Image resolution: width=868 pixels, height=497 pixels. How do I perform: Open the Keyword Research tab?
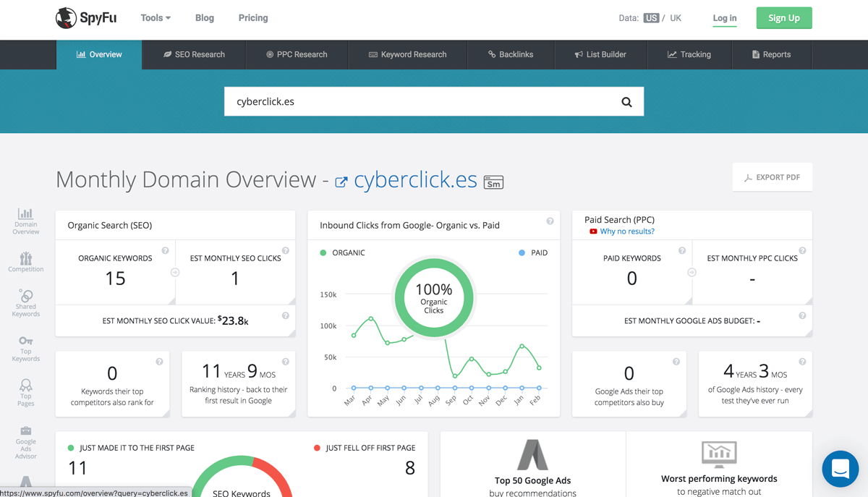tap(408, 54)
